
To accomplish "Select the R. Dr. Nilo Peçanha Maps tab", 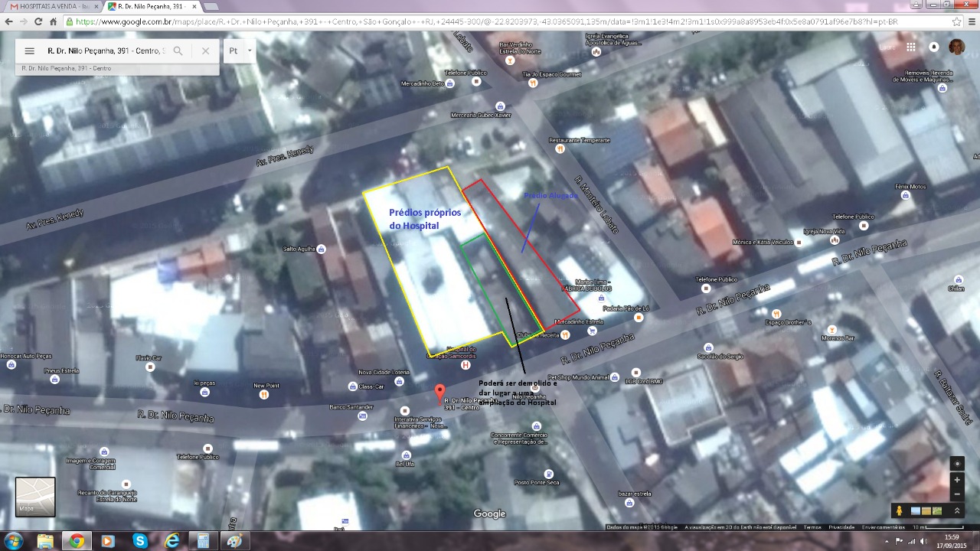I will coord(153,6).
